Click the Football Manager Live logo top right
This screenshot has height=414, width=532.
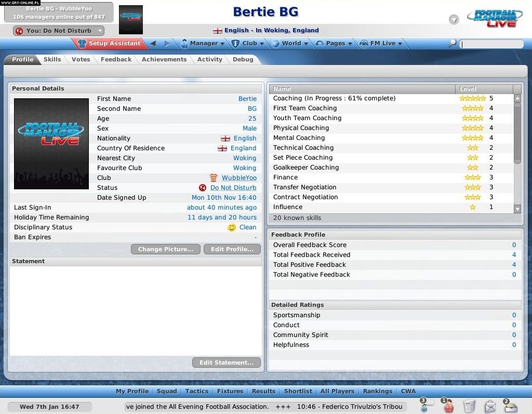tap(494, 17)
